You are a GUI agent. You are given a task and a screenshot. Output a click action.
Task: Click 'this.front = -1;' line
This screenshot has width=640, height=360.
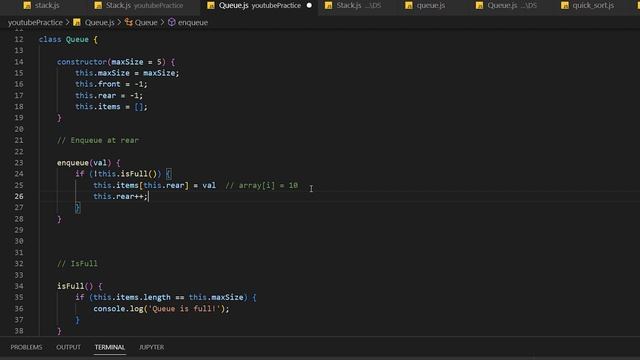coord(111,84)
